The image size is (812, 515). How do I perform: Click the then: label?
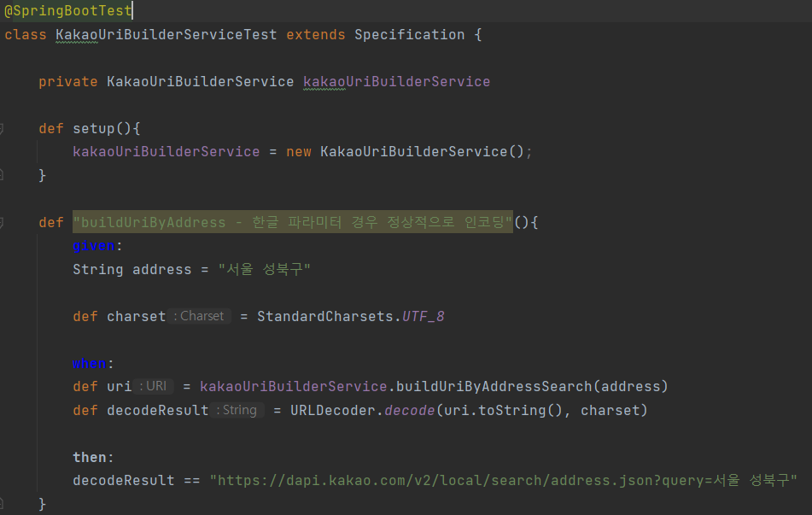coord(93,458)
